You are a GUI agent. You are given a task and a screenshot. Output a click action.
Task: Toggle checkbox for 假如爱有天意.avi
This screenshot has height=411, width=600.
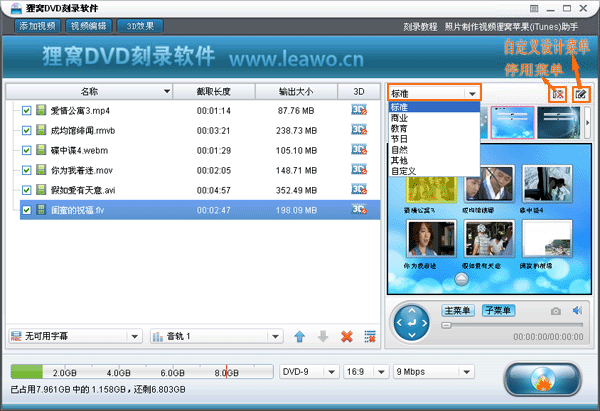tap(26, 190)
